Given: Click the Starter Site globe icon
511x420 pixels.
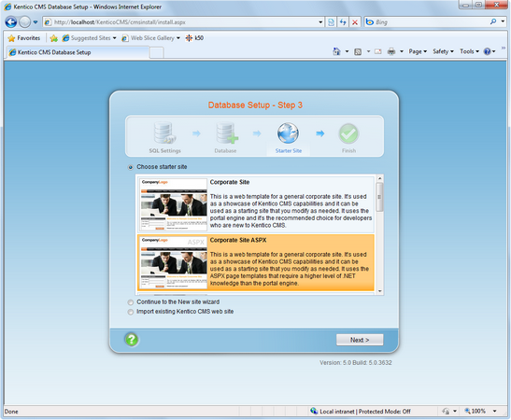Looking at the screenshot, I should (288, 133).
